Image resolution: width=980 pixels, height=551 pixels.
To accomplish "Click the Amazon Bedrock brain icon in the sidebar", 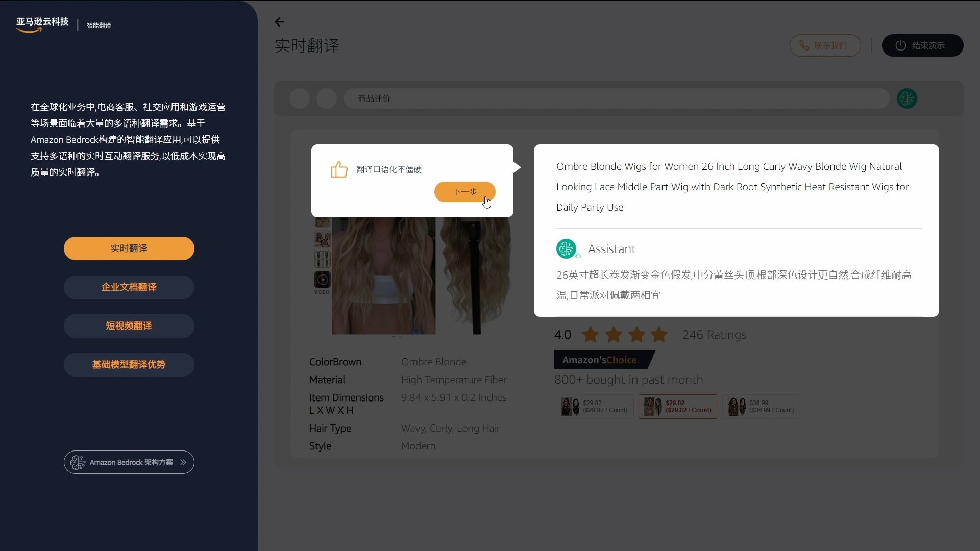I will [x=78, y=462].
